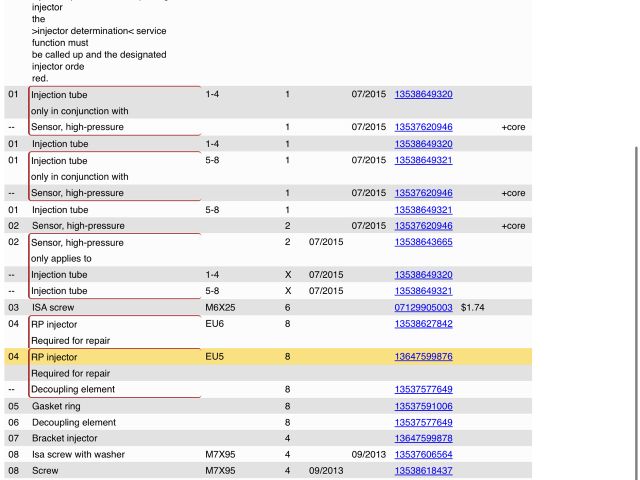Open Gasket ring part number 13537591006
The height and width of the screenshot is (480, 640).
[423, 406]
